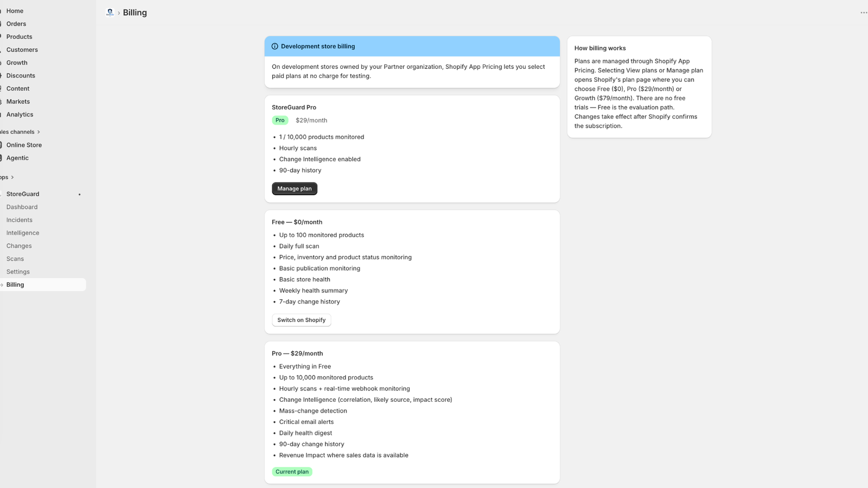Go to Analytics in sidebar
This screenshot has height=488, width=868.
20,115
